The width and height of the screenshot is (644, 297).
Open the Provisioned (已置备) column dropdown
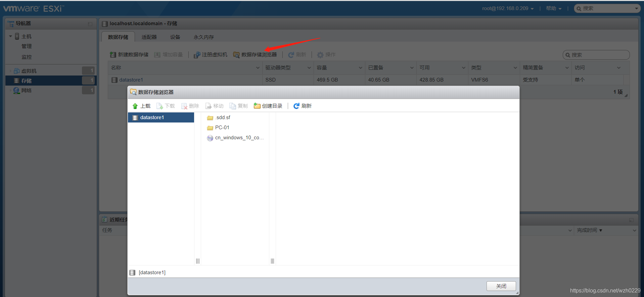[412, 68]
